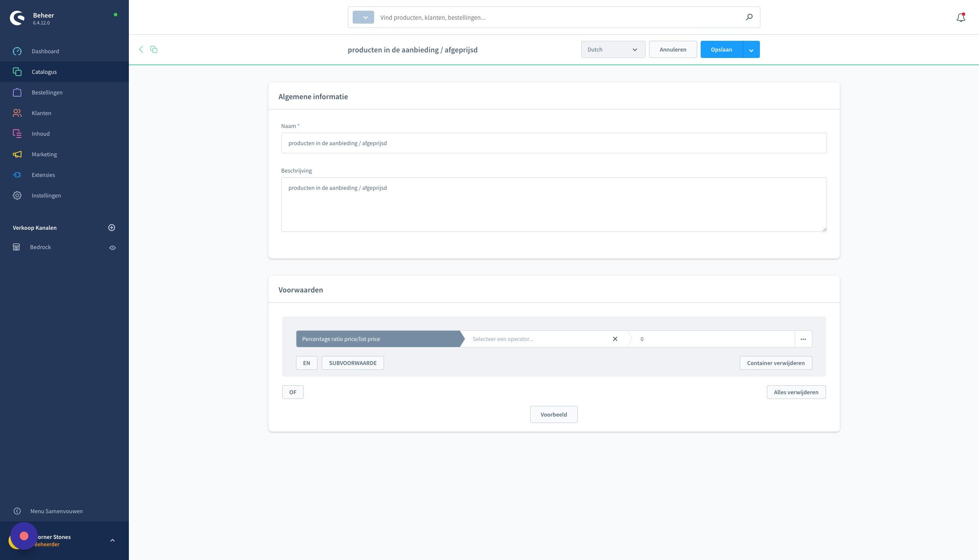Click the Annuleren button
Image resolution: width=979 pixels, height=560 pixels.
click(x=673, y=49)
